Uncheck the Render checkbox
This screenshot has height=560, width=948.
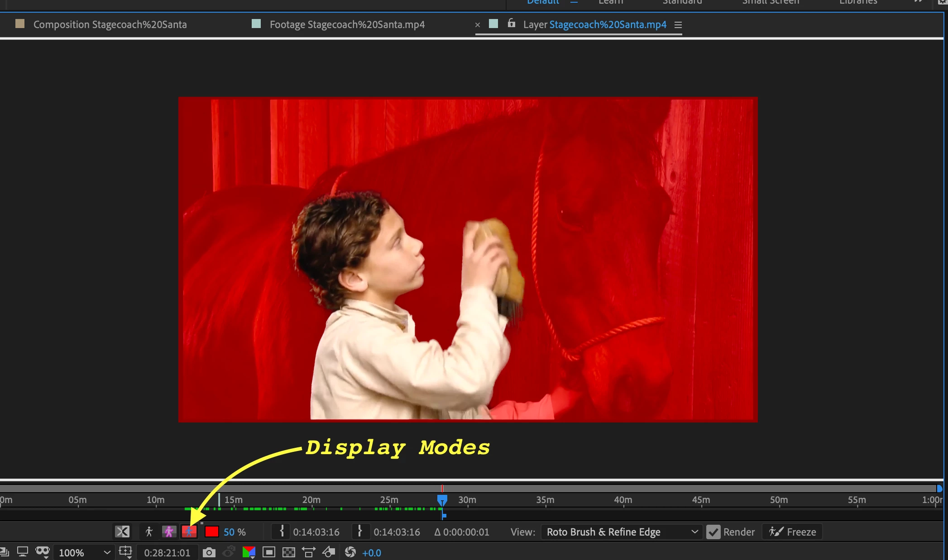click(713, 532)
